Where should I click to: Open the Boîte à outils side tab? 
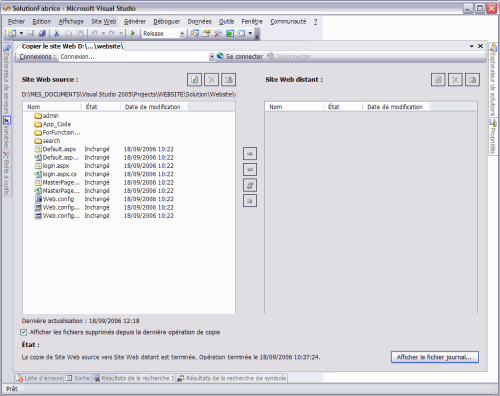[x=6, y=173]
